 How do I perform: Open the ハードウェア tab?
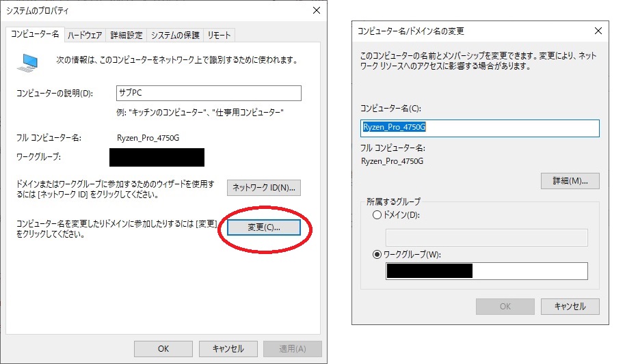(85, 36)
